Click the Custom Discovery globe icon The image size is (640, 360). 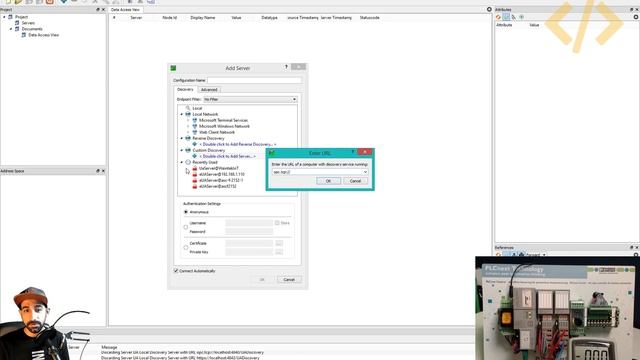click(188, 150)
